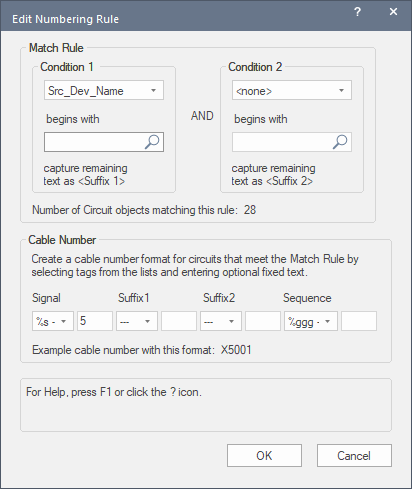Close the Edit Numbering Rule dialog
The height and width of the screenshot is (489, 412).
pyautogui.click(x=393, y=12)
